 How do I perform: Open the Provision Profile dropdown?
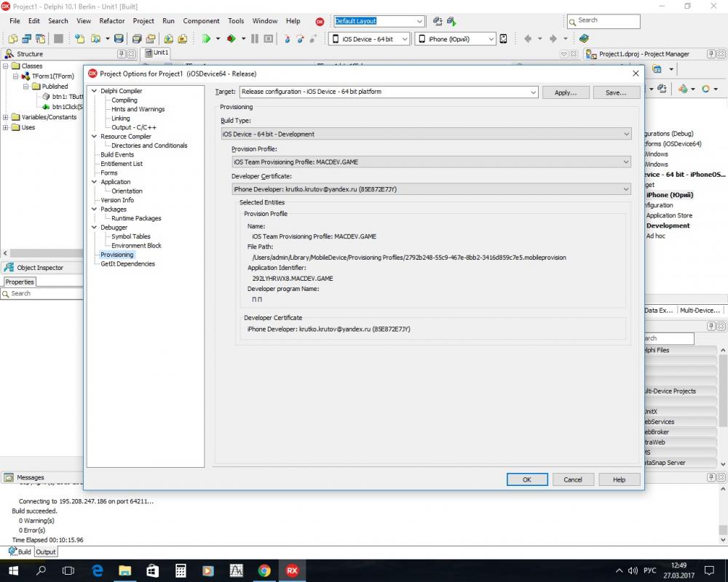pos(626,162)
